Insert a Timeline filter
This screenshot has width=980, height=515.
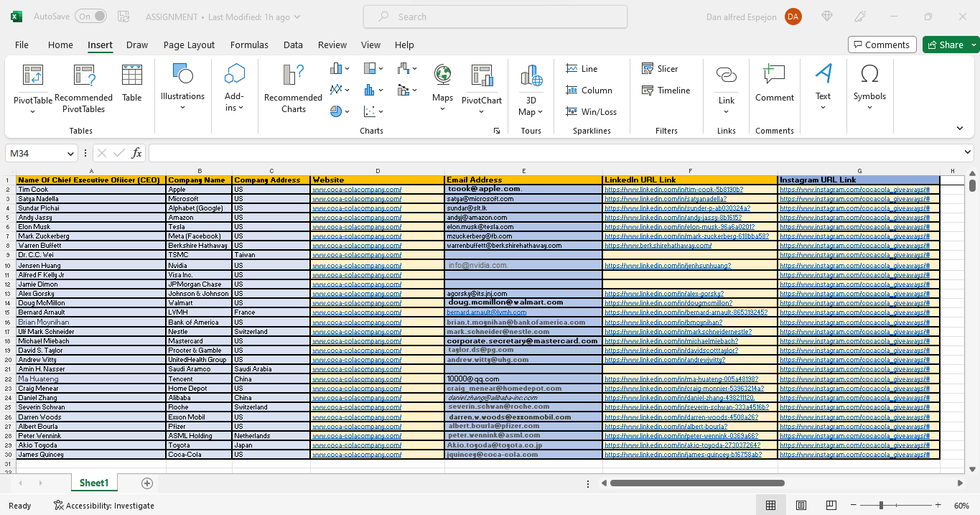pos(666,91)
